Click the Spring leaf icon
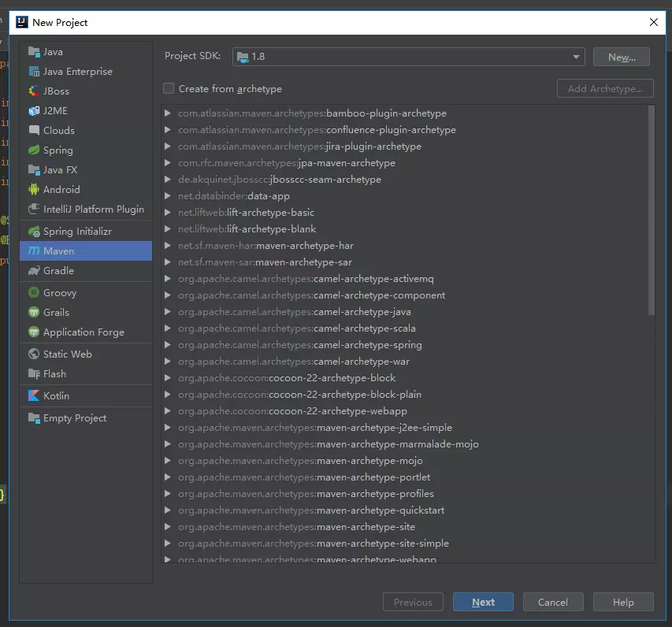This screenshot has height=627, width=672. [x=34, y=150]
